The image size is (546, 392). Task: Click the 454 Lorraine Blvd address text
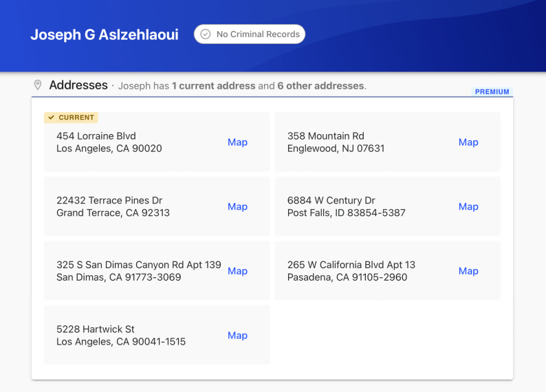click(96, 136)
